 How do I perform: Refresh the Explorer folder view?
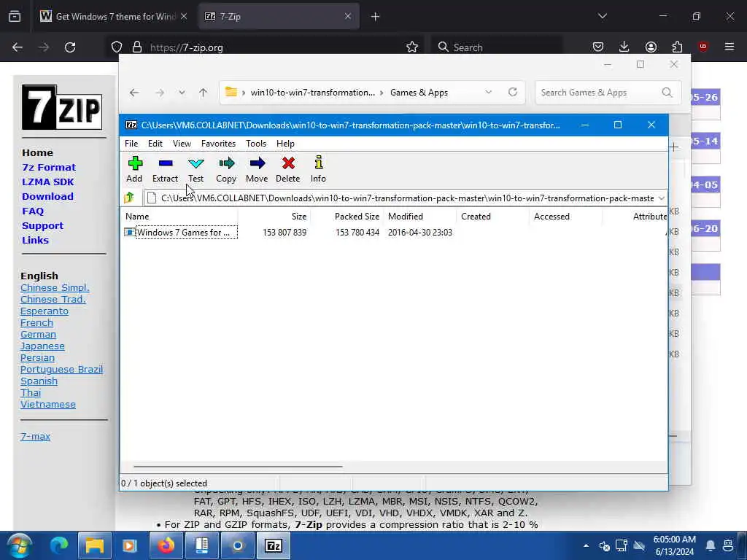tap(513, 92)
